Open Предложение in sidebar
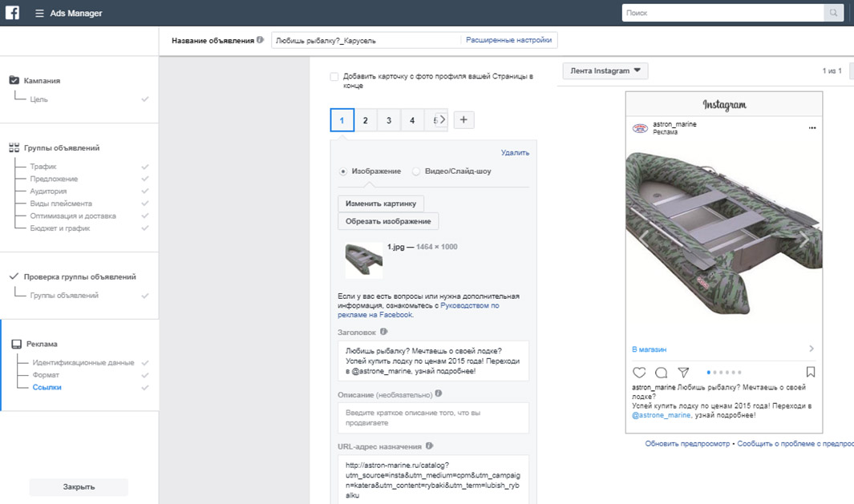The height and width of the screenshot is (504, 854). click(x=54, y=179)
